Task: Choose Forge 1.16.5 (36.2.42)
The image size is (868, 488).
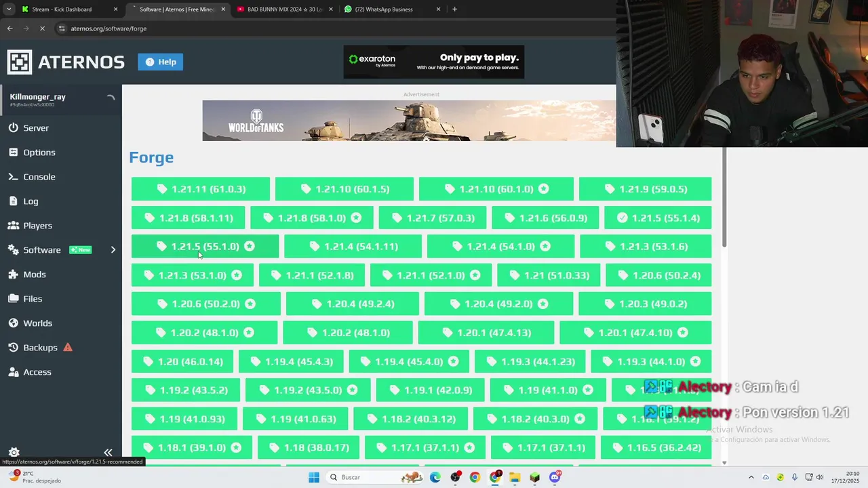Action: 656,447
